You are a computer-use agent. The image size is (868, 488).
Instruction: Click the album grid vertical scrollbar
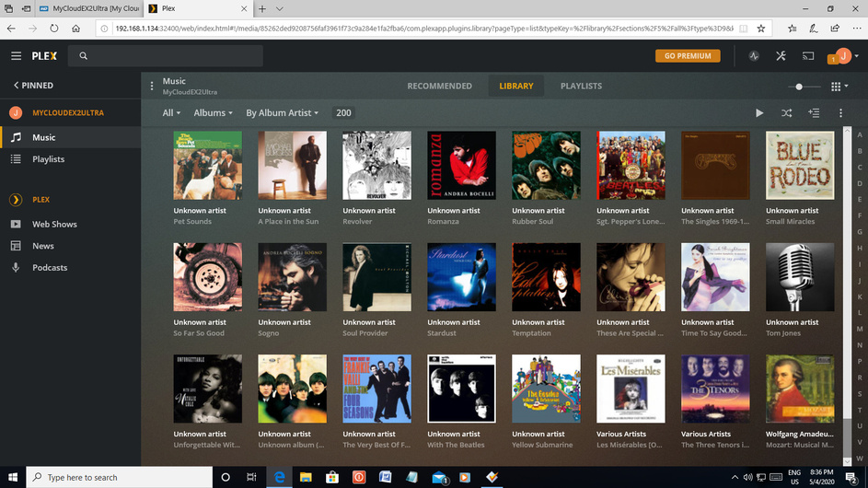click(847, 296)
